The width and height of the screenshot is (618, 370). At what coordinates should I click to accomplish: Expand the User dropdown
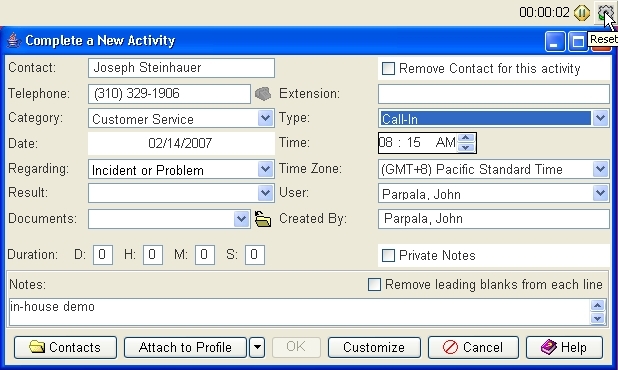point(600,193)
